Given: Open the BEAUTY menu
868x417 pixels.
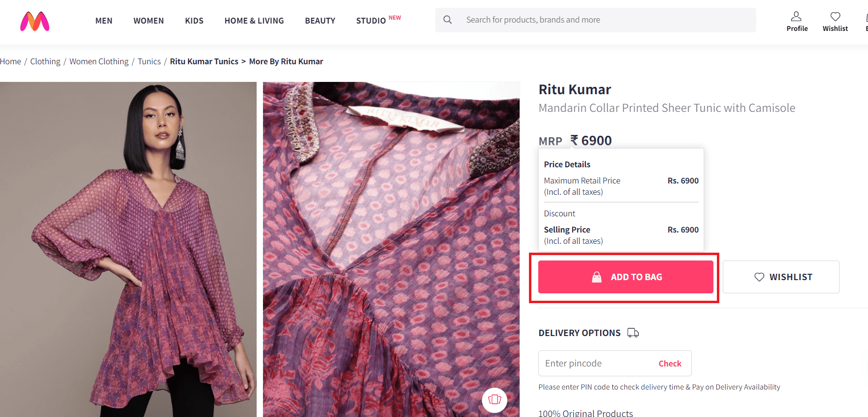Looking at the screenshot, I should (320, 21).
